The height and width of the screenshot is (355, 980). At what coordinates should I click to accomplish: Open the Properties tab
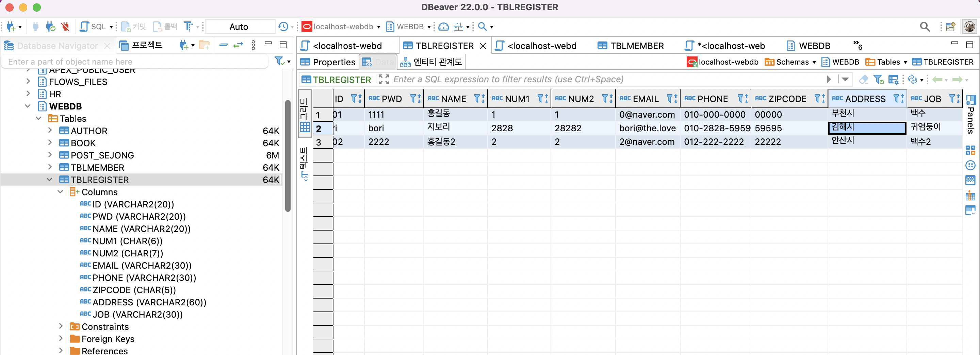click(328, 62)
